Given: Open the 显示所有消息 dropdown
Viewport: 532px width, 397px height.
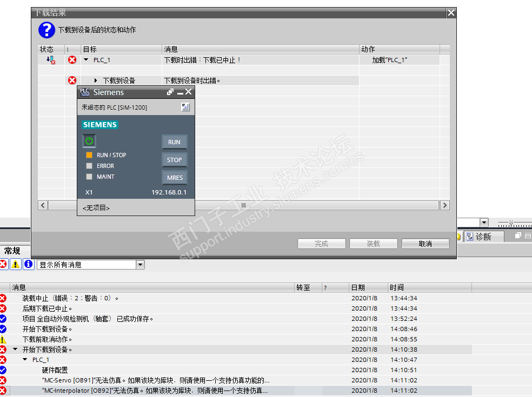Looking at the screenshot, I should [x=140, y=265].
